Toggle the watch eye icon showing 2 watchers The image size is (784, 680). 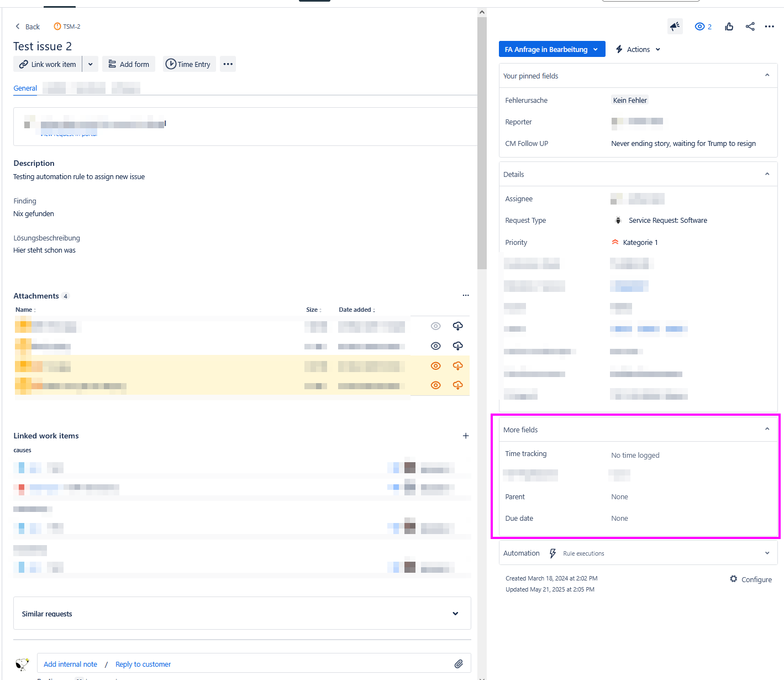(703, 27)
